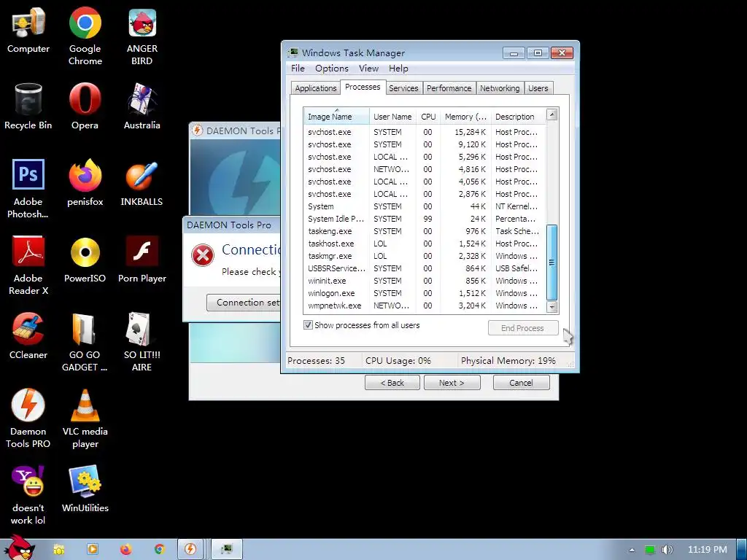Click the Show desktop taskbar strip
This screenshot has width=747, height=560.
click(742, 550)
